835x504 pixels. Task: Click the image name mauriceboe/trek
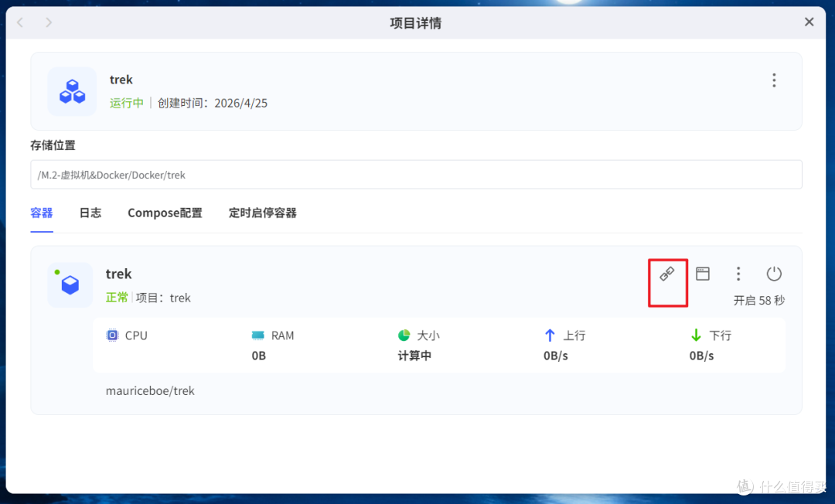click(x=150, y=390)
